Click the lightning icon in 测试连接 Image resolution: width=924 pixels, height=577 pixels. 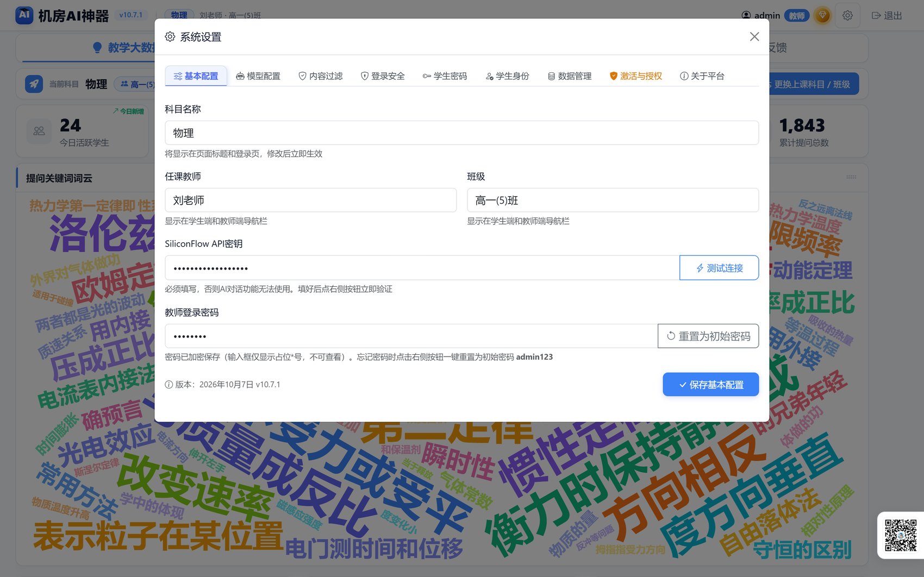tap(700, 268)
